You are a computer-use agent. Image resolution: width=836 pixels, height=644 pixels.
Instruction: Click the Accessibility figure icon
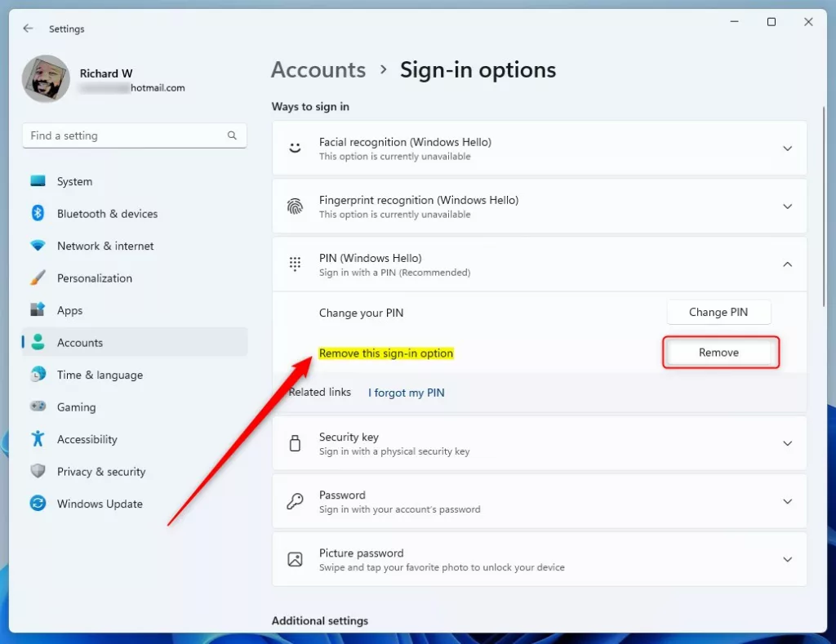click(38, 439)
